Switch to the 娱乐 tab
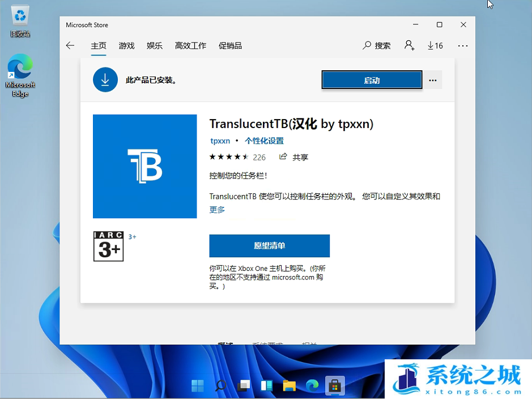Screen dimensions: 532x399 tap(155, 45)
